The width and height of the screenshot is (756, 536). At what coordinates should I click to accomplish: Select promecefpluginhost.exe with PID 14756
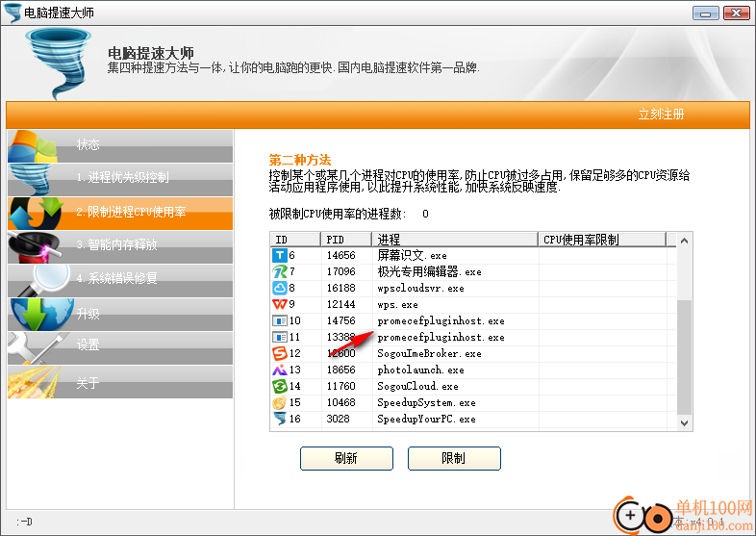coord(441,320)
